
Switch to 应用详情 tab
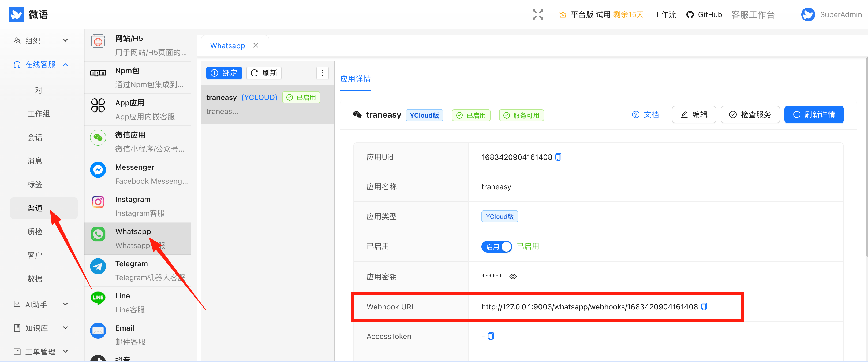click(355, 79)
